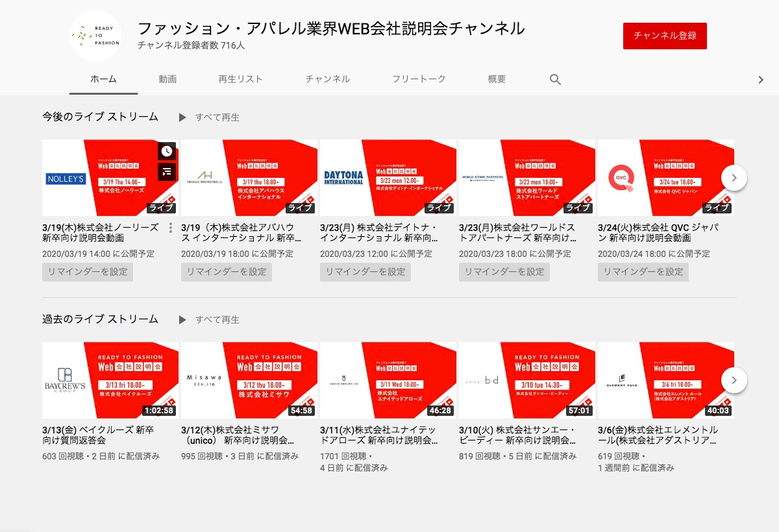Open the options menu for the ノーリーズ video
Image resolution: width=779 pixels, height=532 pixels.
click(170, 228)
